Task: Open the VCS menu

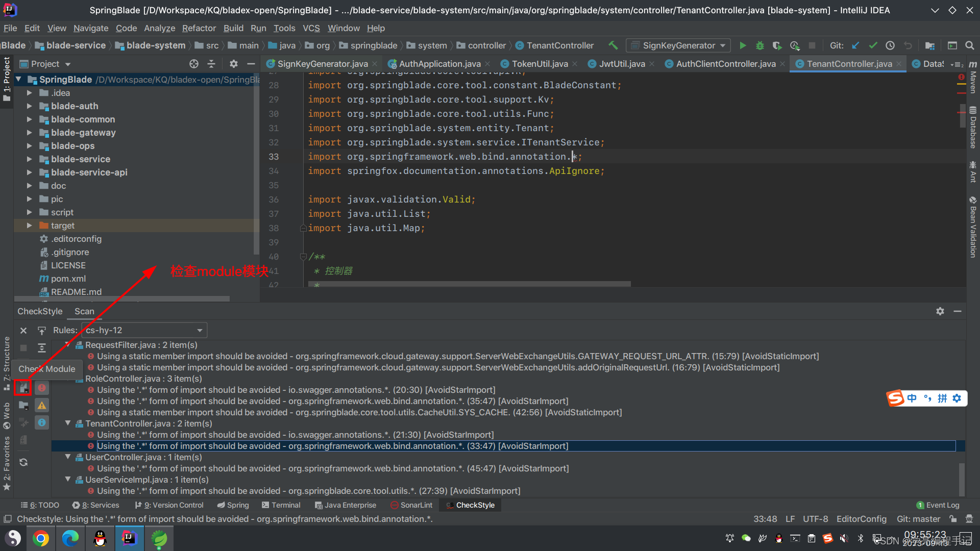Action: pyautogui.click(x=311, y=28)
